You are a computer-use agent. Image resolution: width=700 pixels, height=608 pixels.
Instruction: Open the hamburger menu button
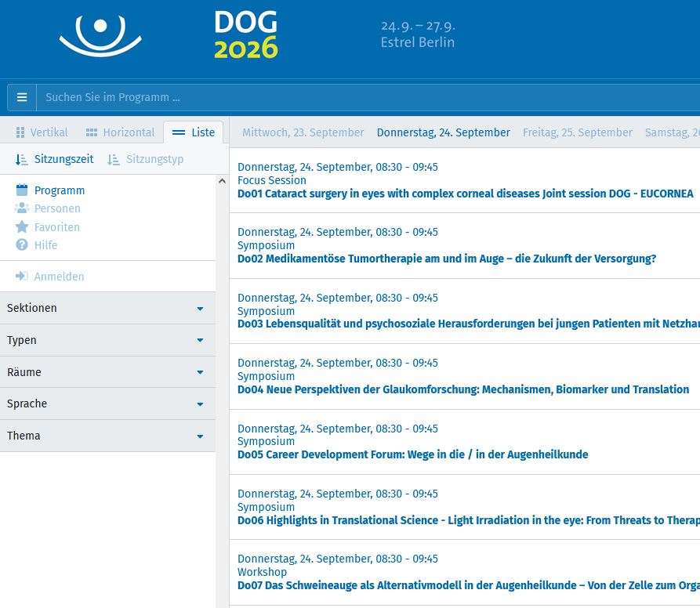tap(22, 97)
